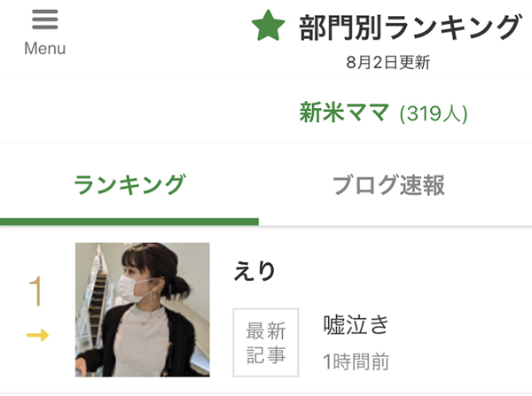
Task: Click the Menu text label
Action: coord(44,49)
